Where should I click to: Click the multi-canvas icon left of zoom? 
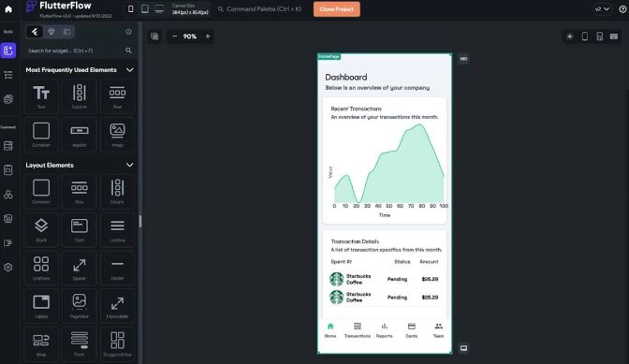[154, 36]
